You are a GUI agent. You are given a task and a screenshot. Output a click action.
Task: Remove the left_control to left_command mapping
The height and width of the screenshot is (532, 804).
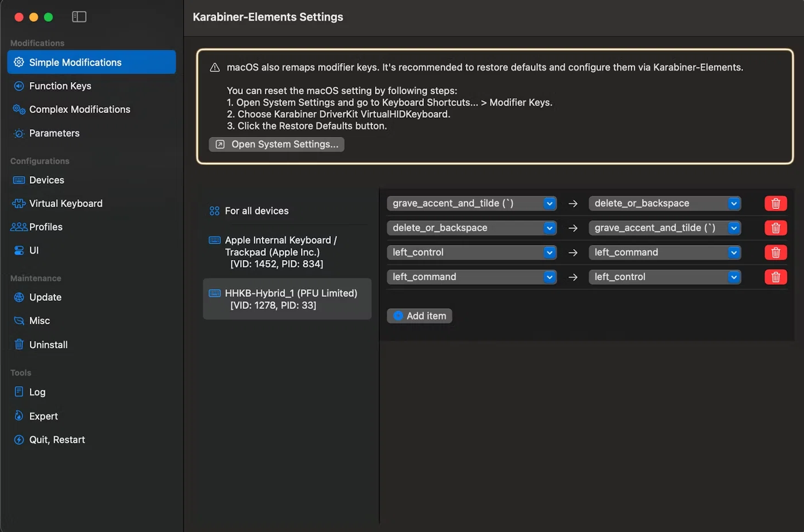tap(775, 253)
